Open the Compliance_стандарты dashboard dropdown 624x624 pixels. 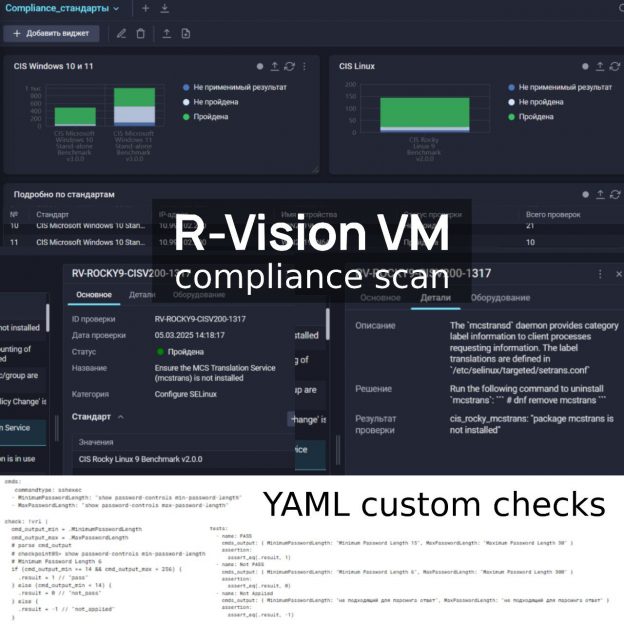(x=62, y=8)
